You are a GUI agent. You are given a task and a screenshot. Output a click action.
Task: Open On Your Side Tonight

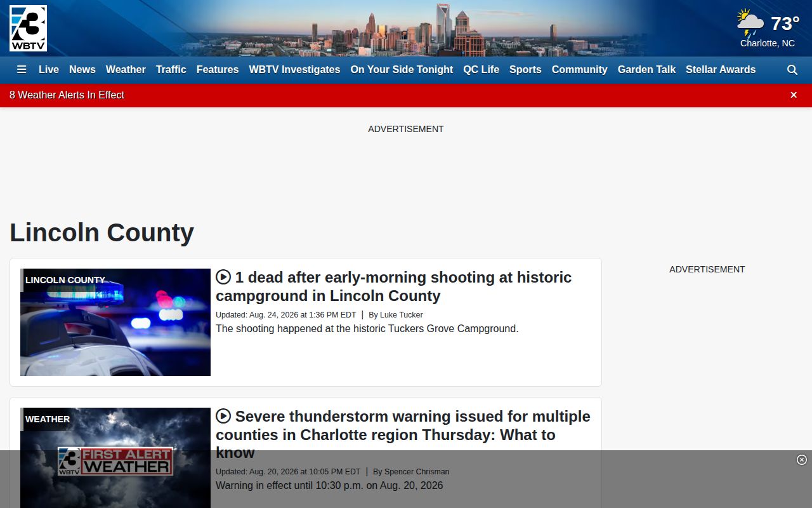coord(402,70)
